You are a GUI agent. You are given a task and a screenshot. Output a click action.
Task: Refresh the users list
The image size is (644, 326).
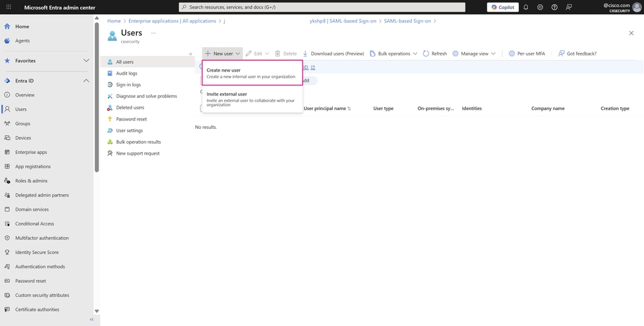click(x=434, y=53)
